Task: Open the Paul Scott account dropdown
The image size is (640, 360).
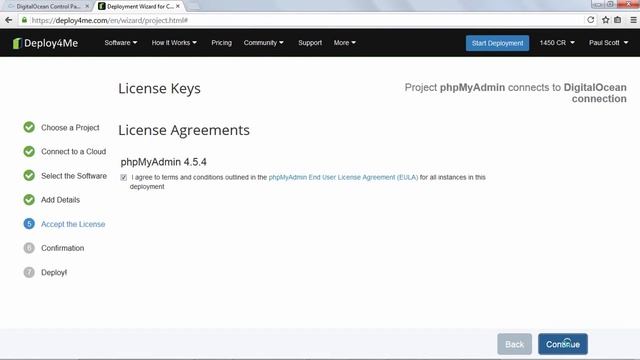Action: pos(609,43)
